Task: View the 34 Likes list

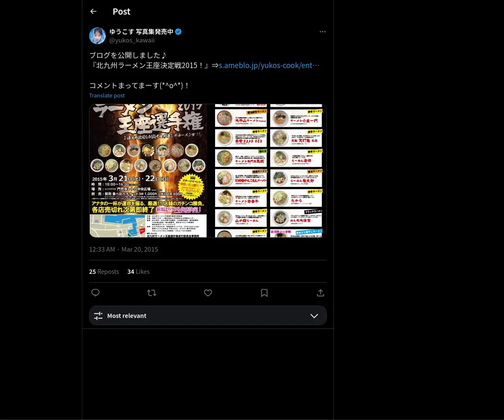Action: 138,272
